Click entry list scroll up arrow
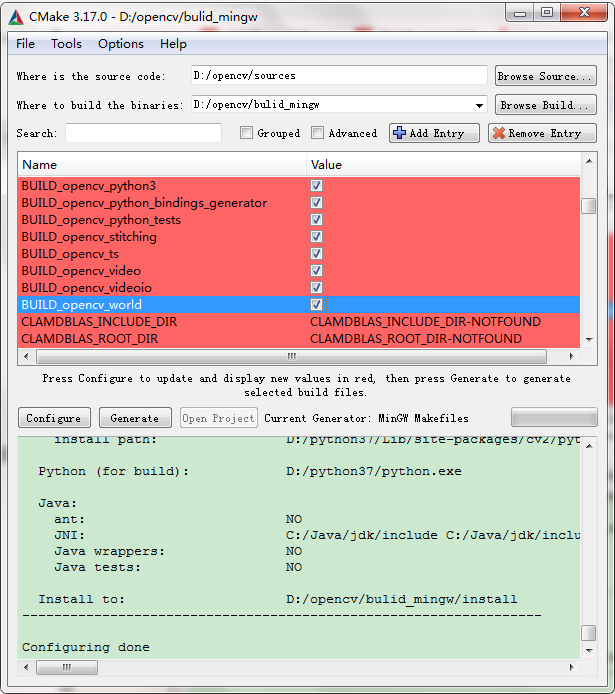Viewport: 615px width, 694px height. tap(589, 161)
